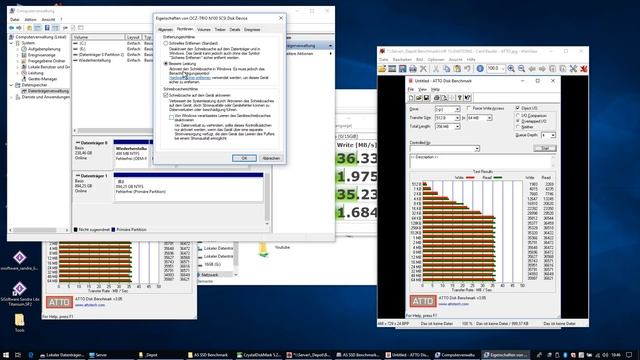Click volume list horizontal scrollbar
The image size is (640, 360).
click(114, 131)
